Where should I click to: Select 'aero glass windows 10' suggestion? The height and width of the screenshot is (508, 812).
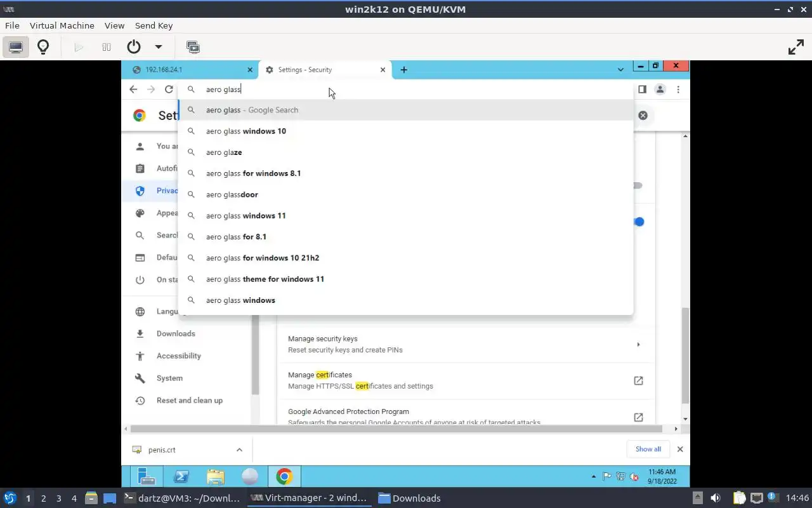click(x=406, y=131)
